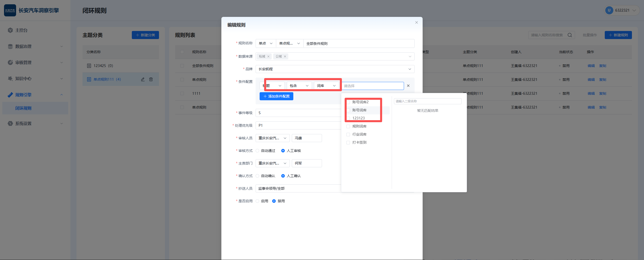Remove the 公域 tag from 数据来源
The width and height of the screenshot is (644, 260).
coord(285,56)
